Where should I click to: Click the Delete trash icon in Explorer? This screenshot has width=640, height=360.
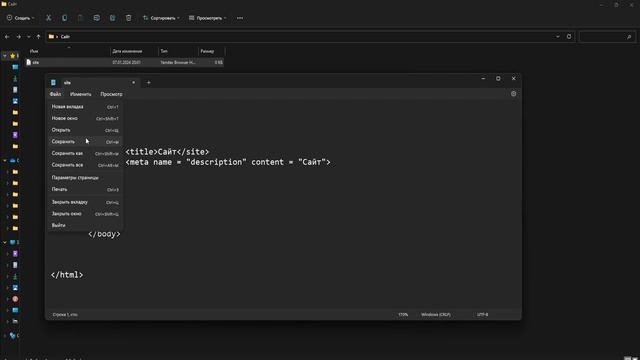(129, 18)
